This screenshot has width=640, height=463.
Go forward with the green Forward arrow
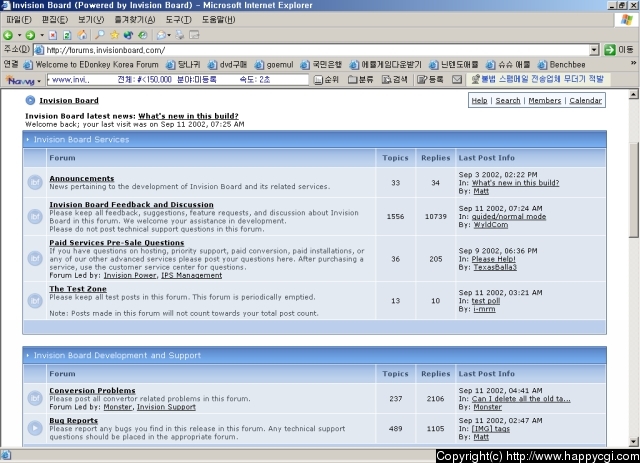[x=30, y=36]
